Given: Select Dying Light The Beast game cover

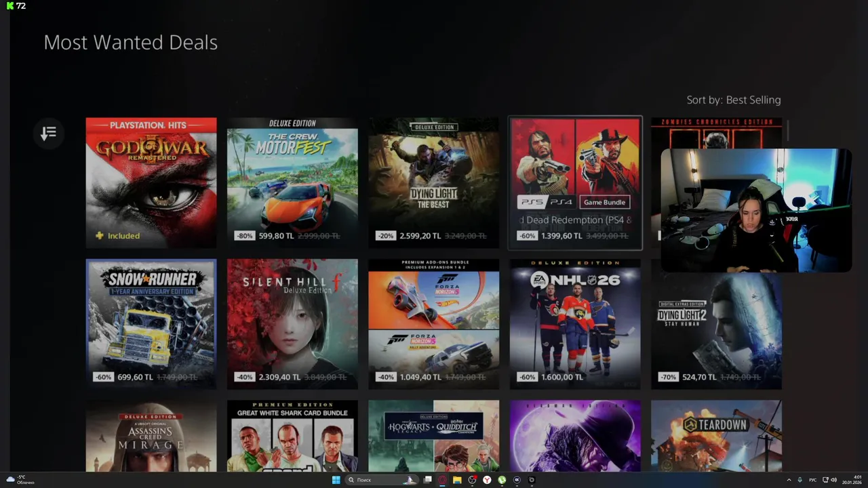Looking at the screenshot, I should pos(434,182).
